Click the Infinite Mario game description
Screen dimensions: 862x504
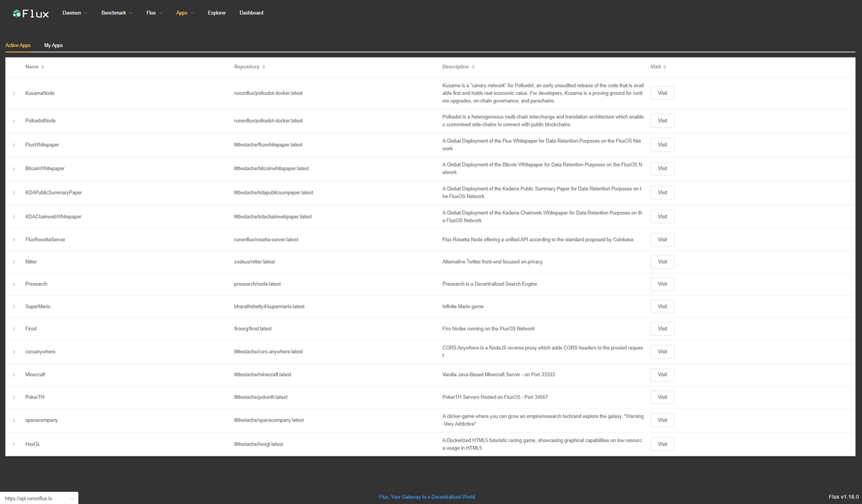(x=463, y=307)
